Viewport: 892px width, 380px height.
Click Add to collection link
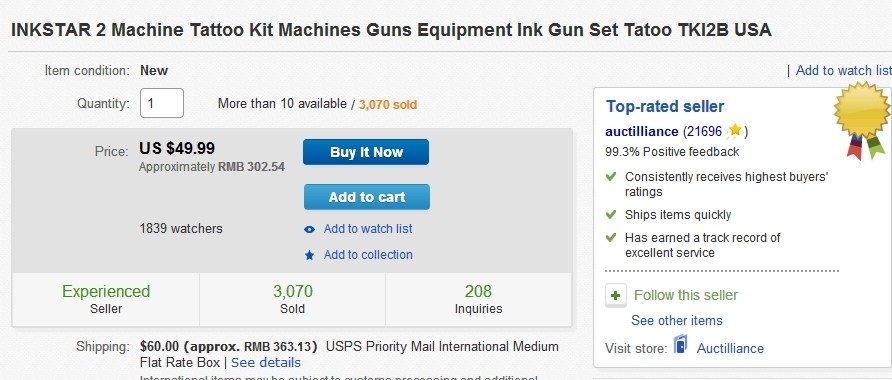click(368, 255)
